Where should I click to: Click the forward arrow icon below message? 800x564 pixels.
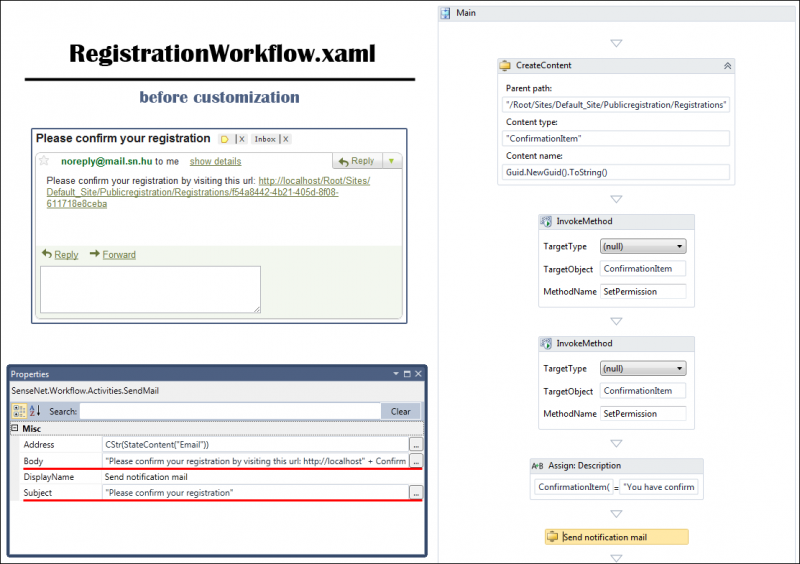click(x=94, y=254)
